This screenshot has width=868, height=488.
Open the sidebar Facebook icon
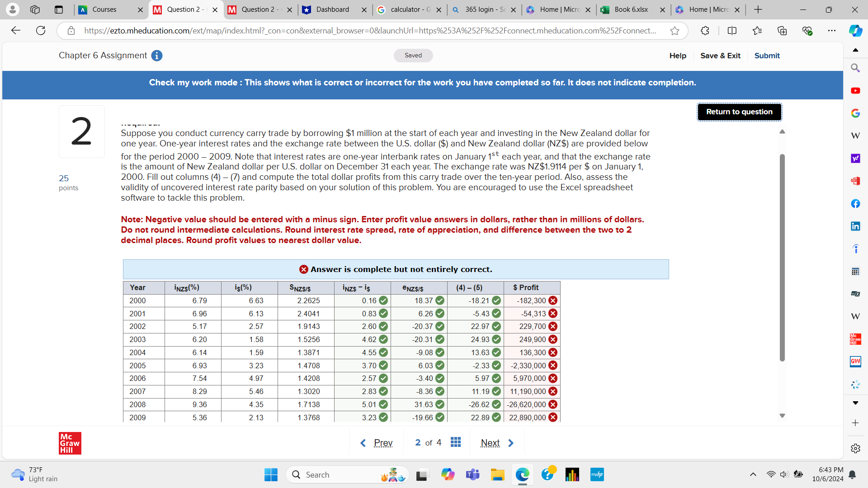tap(855, 204)
